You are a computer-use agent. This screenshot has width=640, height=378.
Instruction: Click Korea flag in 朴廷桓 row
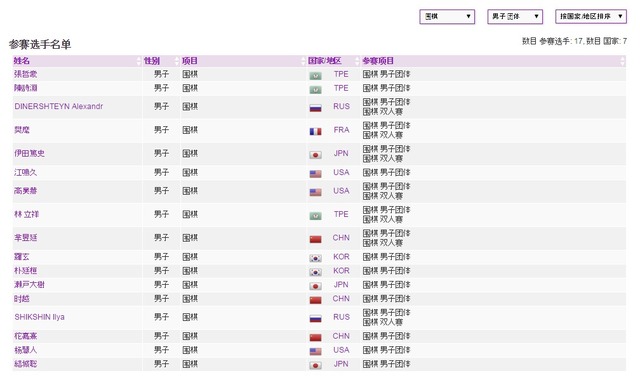[x=315, y=272]
